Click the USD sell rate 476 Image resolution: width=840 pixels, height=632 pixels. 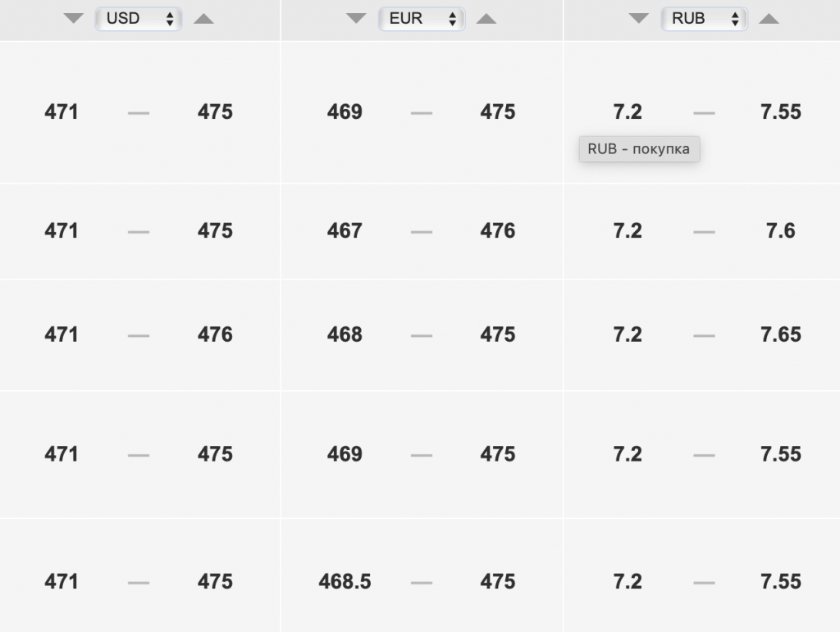(215, 334)
